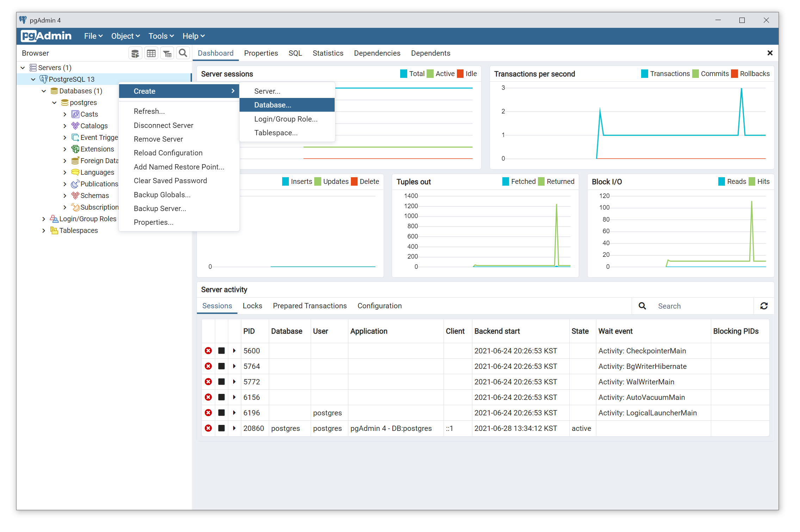
Task: Click the View Data grid icon
Action: click(151, 53)
